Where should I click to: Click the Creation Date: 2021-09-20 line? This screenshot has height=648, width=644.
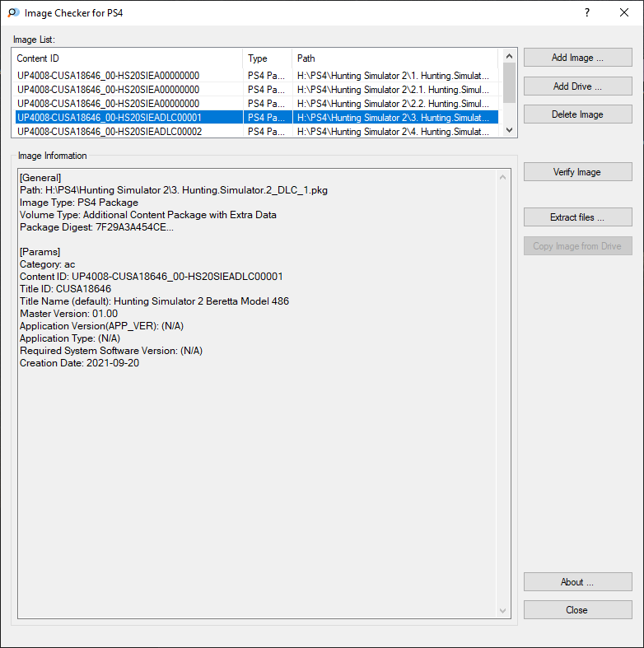(x=79, y=363)
